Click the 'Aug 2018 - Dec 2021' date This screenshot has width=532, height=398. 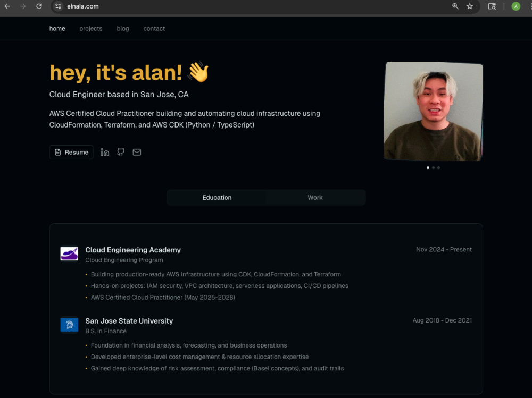point(442,320)
